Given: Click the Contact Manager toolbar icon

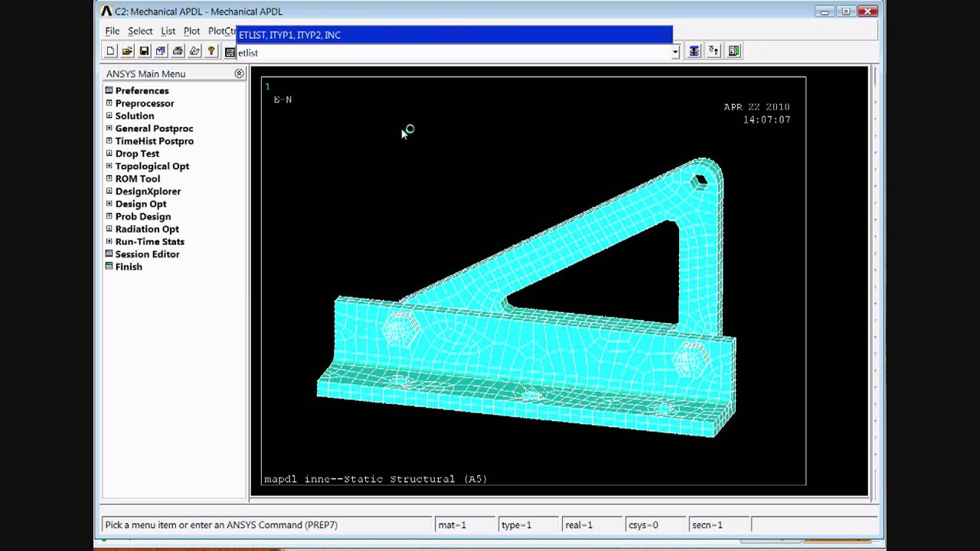Looking at the screenshot, I should [734, 51].
